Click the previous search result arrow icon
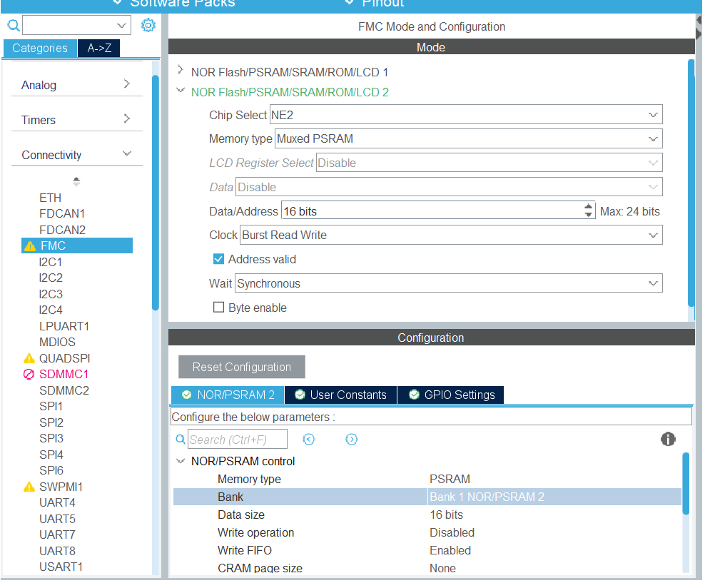 click(309, 439)
